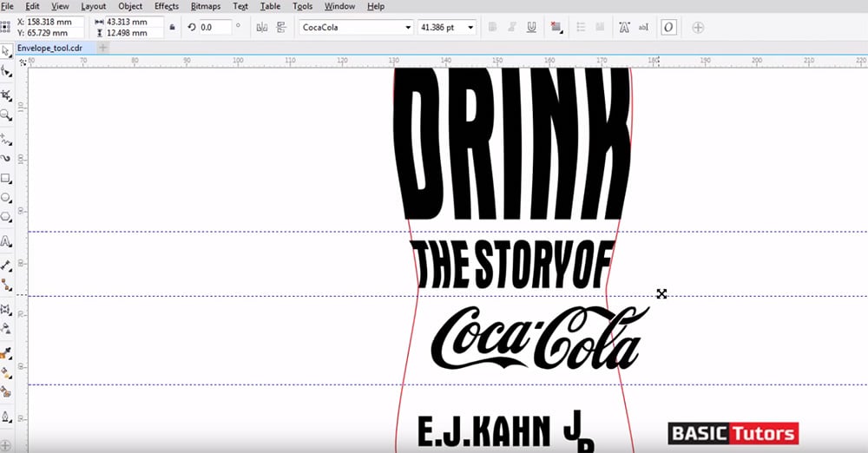Click the ruler origin corner icon
The width and height of the screenshot is (868, 453).
(23, 62)
